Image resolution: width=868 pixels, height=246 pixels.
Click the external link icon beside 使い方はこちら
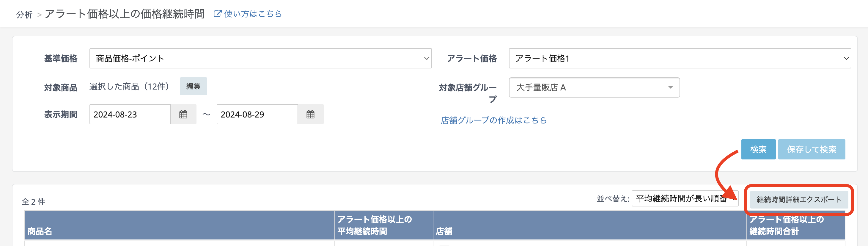[x=218, y=14]
